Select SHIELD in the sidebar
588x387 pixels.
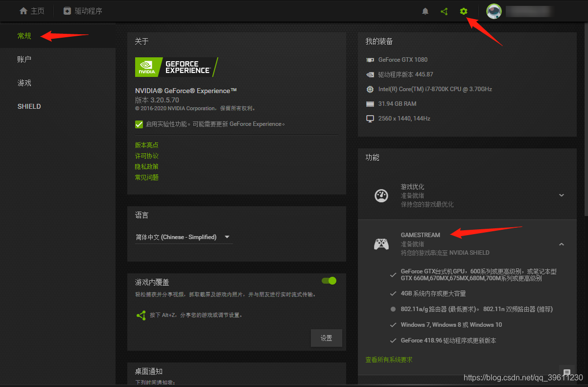[58, 106]
